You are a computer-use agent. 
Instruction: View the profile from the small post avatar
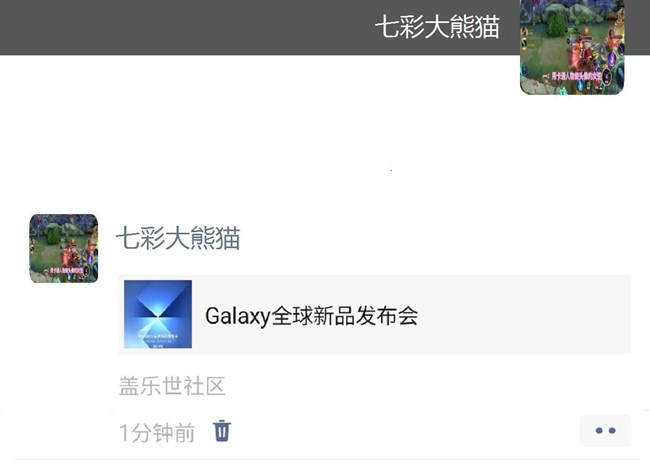[64, 248]
